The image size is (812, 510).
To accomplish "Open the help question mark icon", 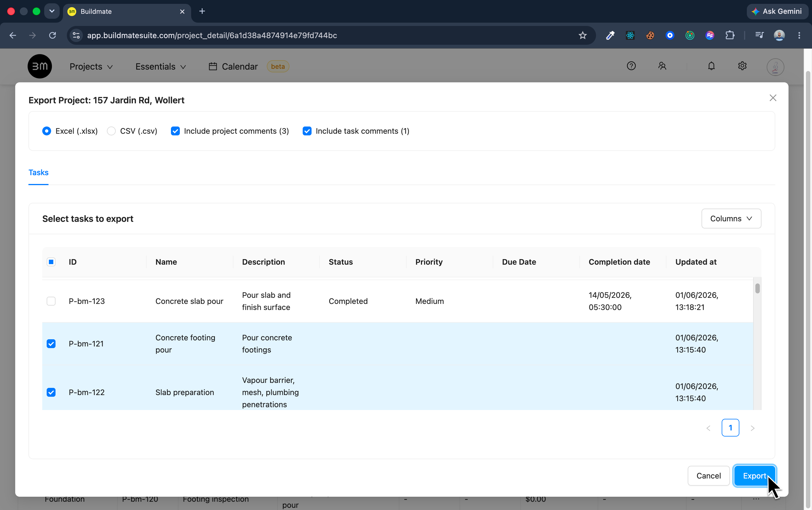I will pyautogui.click(x=631, y=66).
